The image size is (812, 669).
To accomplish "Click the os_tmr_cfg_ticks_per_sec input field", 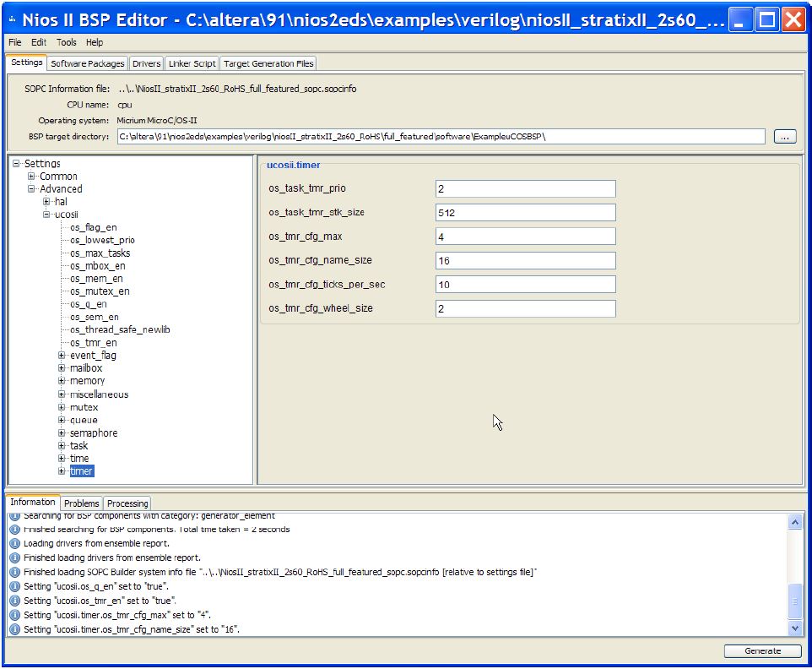I will coord(526,285).
